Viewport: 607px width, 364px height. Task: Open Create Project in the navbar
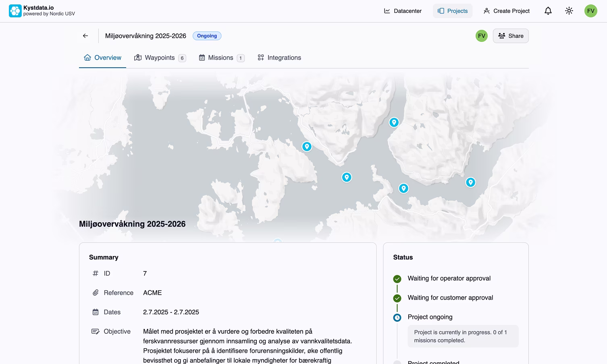pos(506,11)
